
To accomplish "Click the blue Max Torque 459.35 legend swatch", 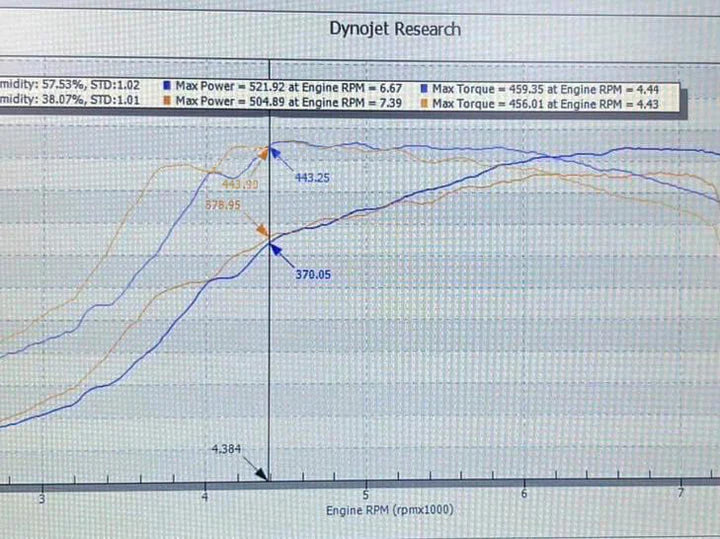I will (x=425, y=87).
